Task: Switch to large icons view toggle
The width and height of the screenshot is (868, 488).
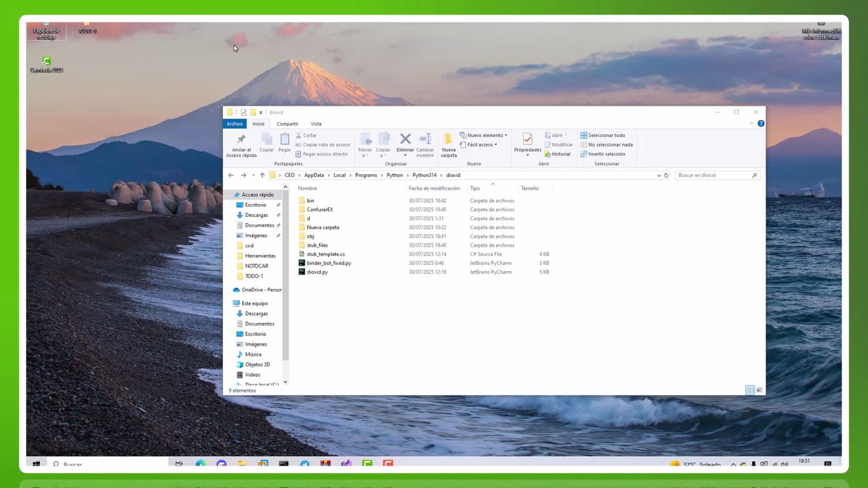Action: 759,390
